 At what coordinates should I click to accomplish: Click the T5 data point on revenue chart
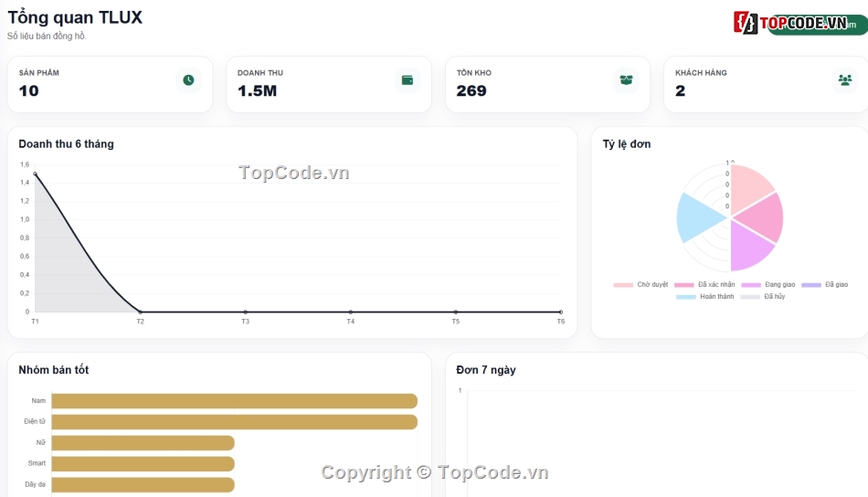click(456, 312)
